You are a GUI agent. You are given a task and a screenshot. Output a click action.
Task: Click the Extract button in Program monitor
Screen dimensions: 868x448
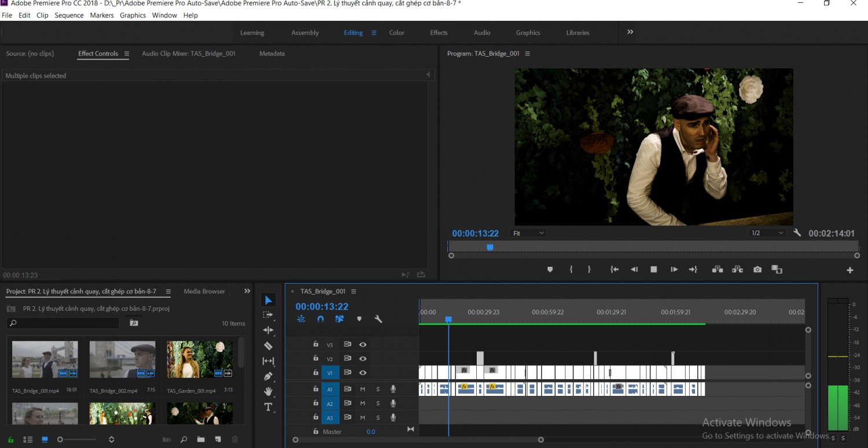pos(737,270)
